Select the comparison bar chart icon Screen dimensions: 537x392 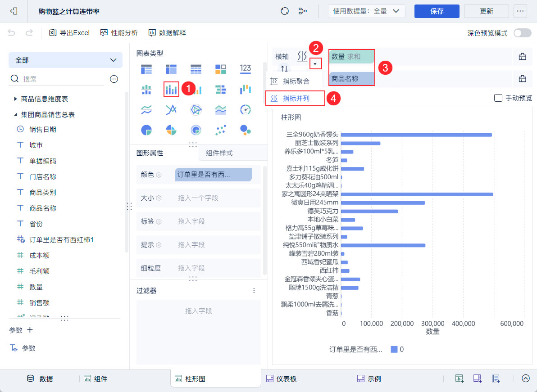point(221,90)
